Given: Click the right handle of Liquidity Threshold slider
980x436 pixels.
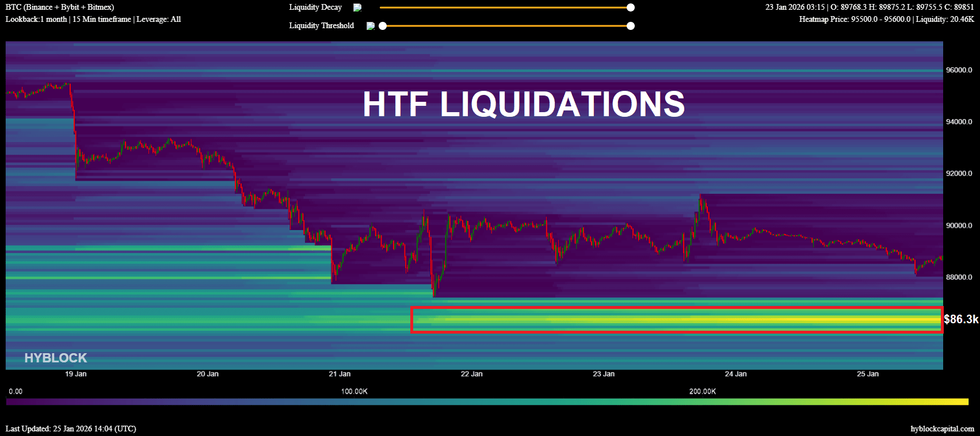Looking at the screenshot, I should 631,26.
